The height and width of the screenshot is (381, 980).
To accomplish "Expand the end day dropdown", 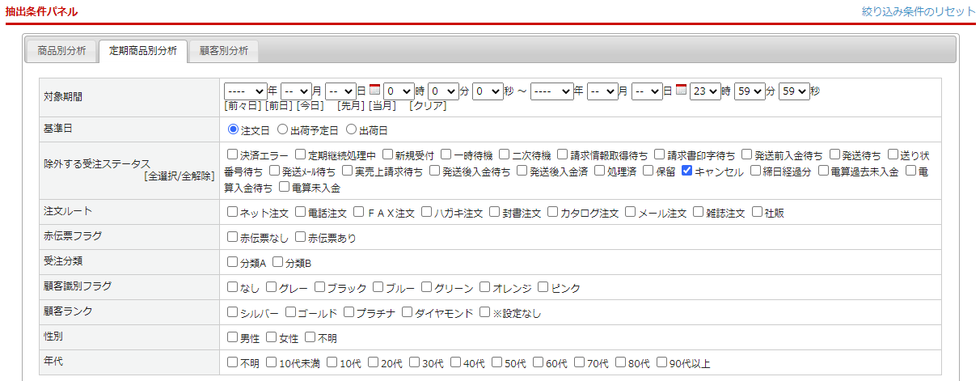I will (x=647, y=91).
